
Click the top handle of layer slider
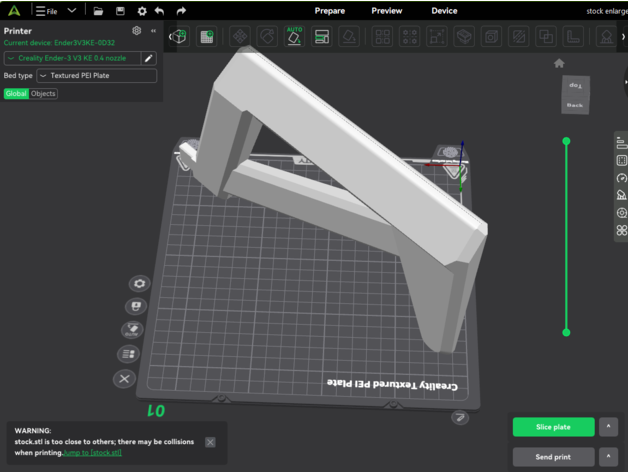point(566,141)
